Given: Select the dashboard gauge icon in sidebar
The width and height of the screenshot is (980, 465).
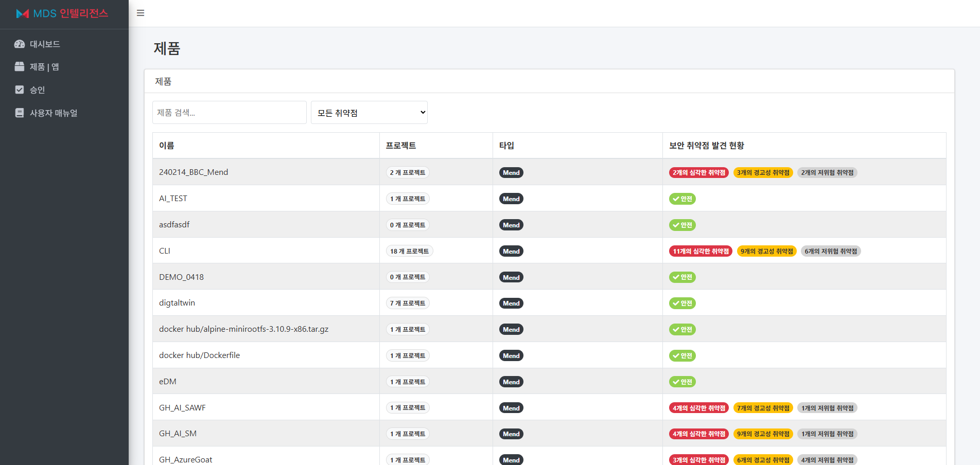Looking at the screenshot, I should pos(20,44).
